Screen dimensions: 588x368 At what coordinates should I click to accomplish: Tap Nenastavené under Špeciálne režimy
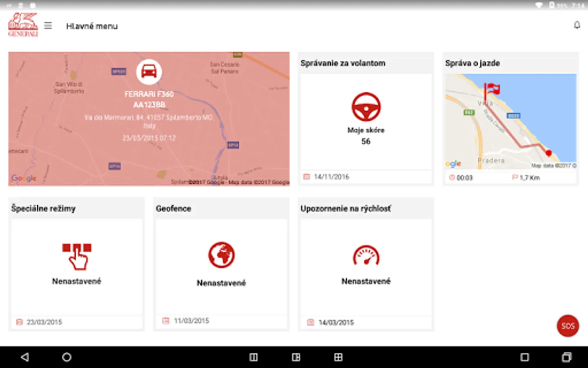click(x=76, y=281)
